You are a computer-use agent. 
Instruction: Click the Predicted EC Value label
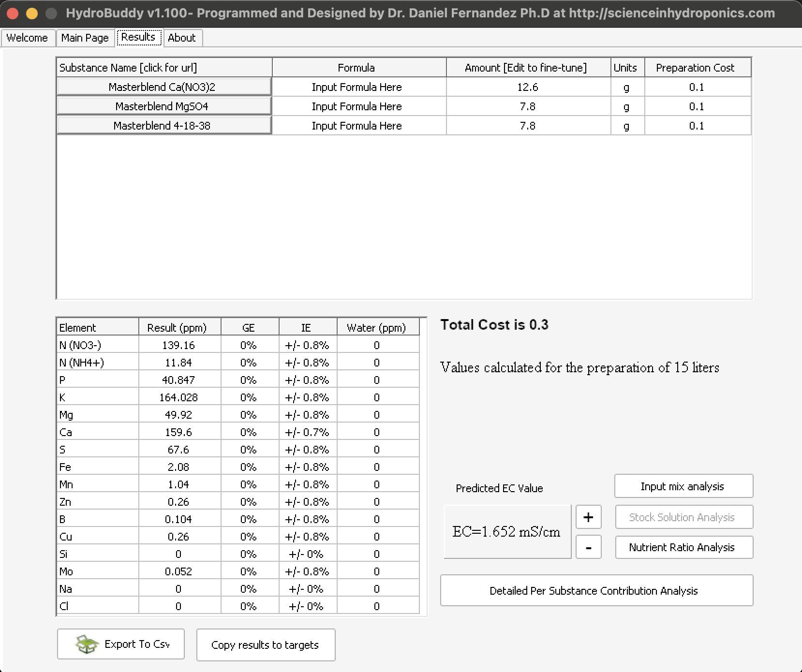(x=499, y=488)
